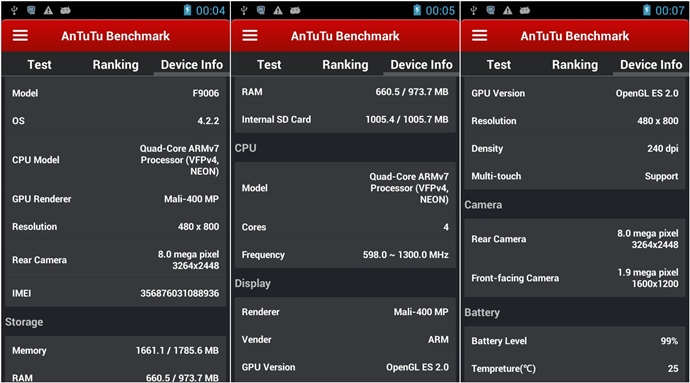The width and height of the screenshot is (690, 383).
Task: Tap USB status icon in the 00:05 screen
Action: pyautogui.click(x=244, y=10)
